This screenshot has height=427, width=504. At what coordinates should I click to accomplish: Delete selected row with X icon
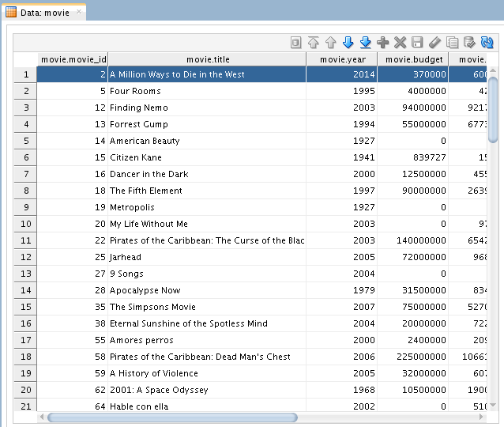coord(401,42)
